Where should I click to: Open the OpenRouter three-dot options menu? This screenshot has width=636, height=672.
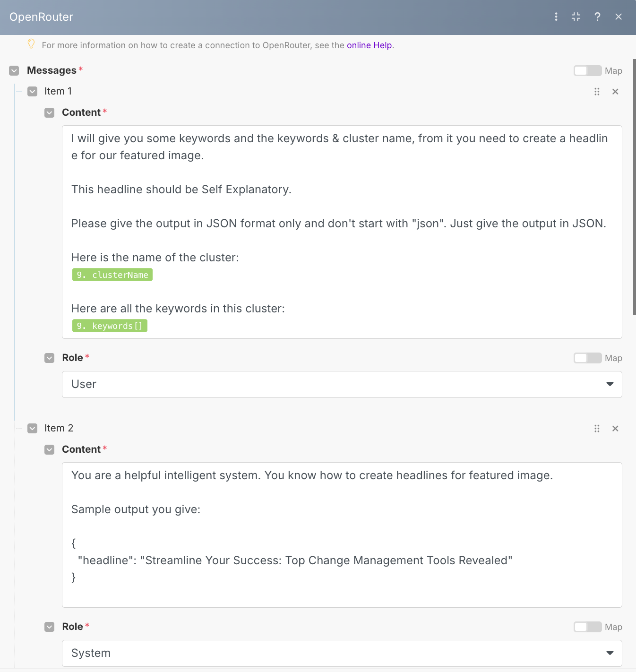tap(556, 17)
